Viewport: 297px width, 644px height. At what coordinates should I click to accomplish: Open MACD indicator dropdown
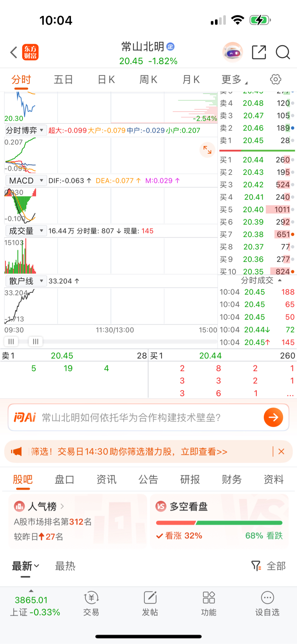26,181
